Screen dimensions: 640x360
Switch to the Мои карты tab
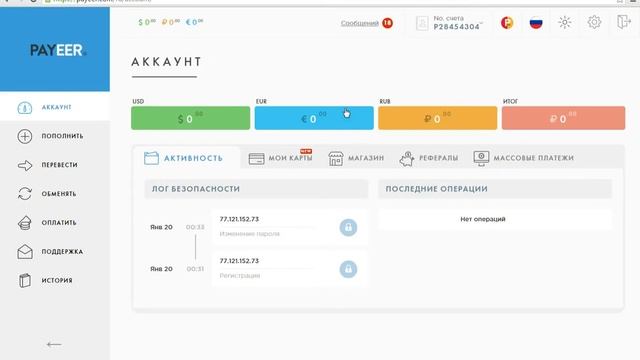click(280, 158)
